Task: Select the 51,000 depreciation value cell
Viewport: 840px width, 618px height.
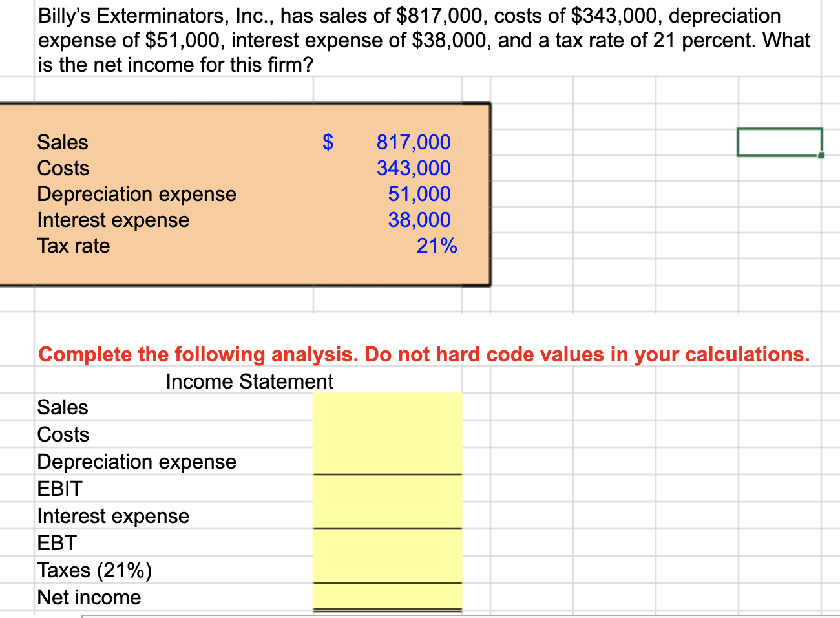Action: (x=419, y=194)
